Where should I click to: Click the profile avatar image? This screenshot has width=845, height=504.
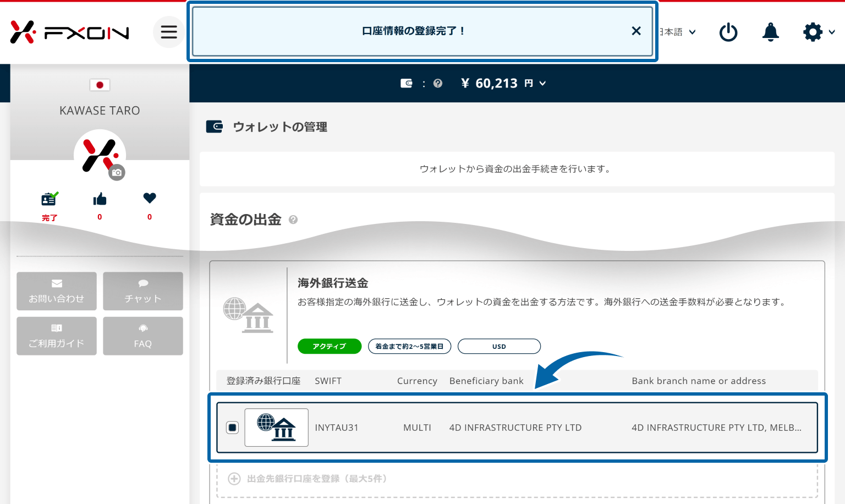pyautogui.click(x=100, y=155)
